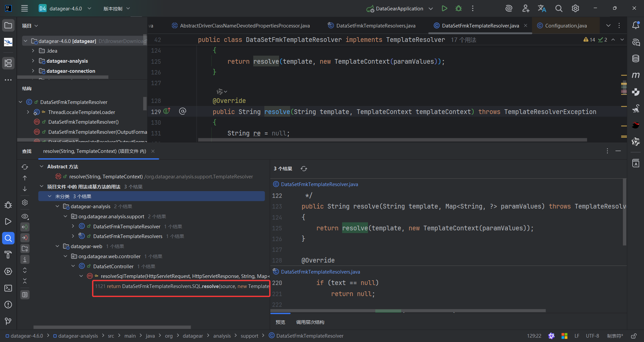This screenshot has height=342, width=644.
Task: Open DataSetFmkTemplateResolvers.java link in preview
Action: click(x=320, y=272)
